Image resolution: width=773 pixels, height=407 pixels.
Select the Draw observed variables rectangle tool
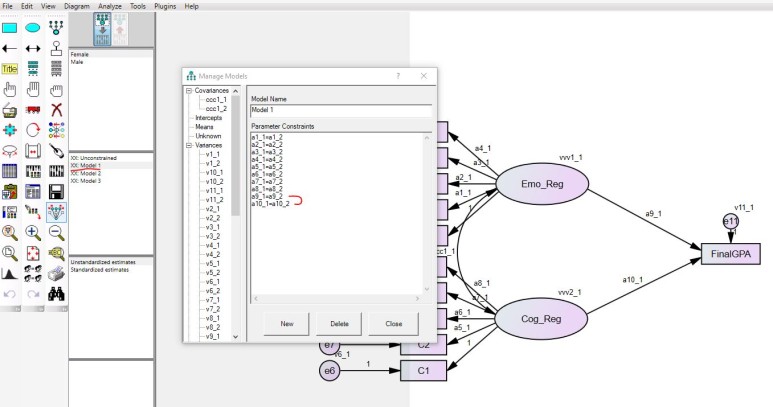tap(9, 28)
